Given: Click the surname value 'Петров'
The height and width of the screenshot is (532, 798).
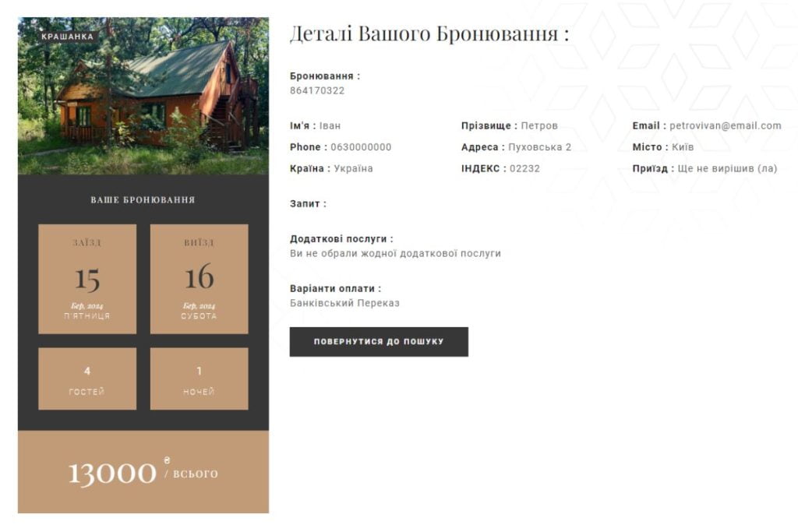Looking at the screenshot, I should tap(539, 125).
